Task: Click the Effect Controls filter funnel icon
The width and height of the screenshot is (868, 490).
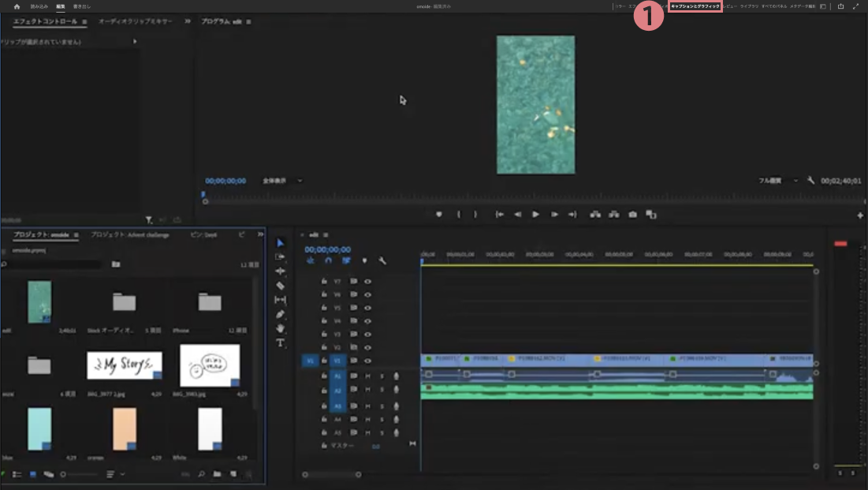Action: 148,220
